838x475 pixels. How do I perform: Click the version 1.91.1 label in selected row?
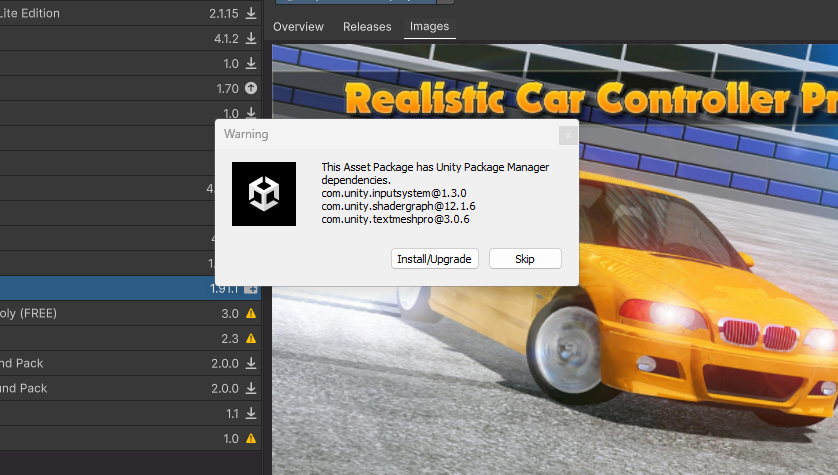[x=222, y=288]
